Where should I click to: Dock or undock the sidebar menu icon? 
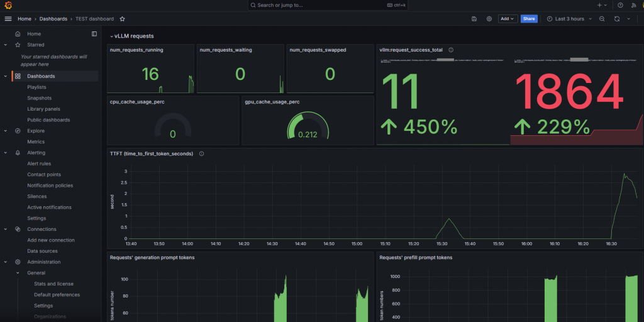tap(94, 34)
